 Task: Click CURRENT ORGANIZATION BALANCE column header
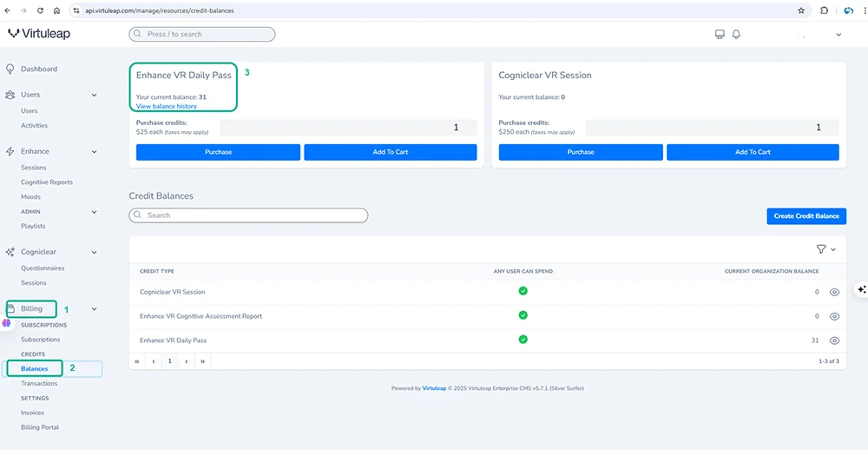click(x=772, y=272)
